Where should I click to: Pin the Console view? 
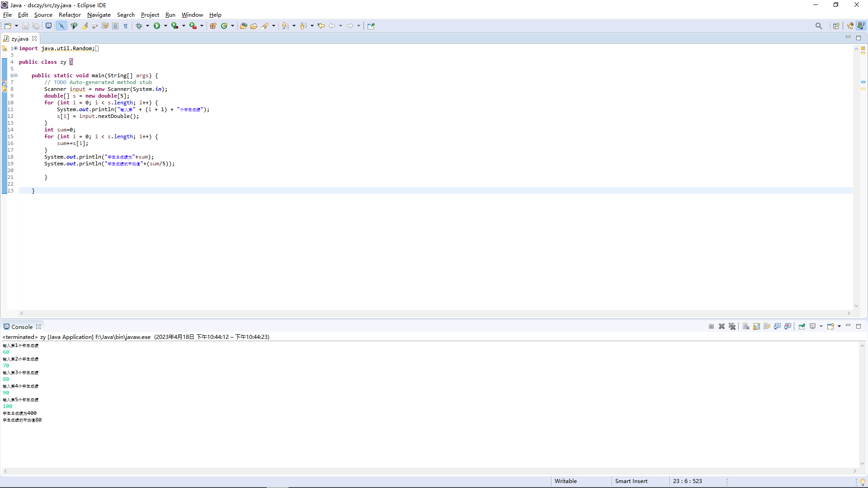pos(802,326)
